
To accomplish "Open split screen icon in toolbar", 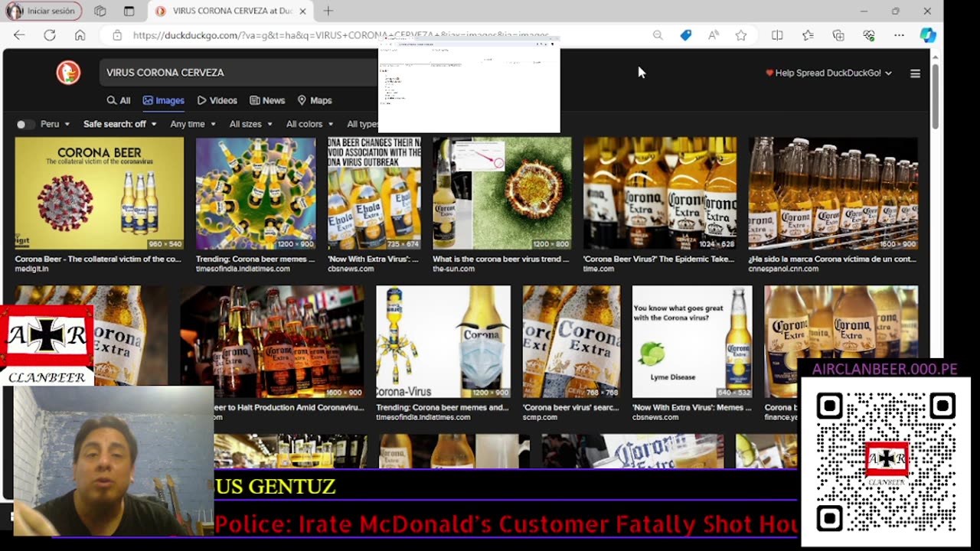I will coord(777,35).
